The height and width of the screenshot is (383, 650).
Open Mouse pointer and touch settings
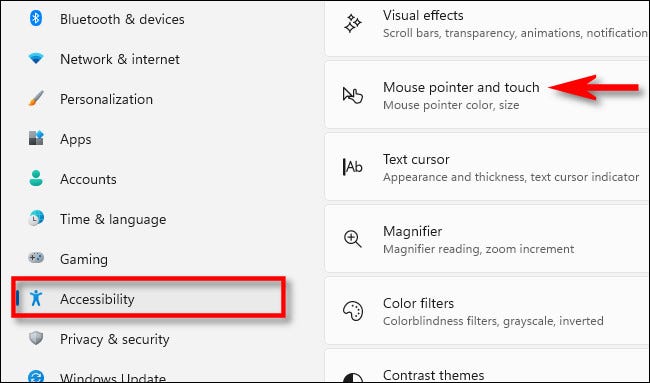point(488,95)
